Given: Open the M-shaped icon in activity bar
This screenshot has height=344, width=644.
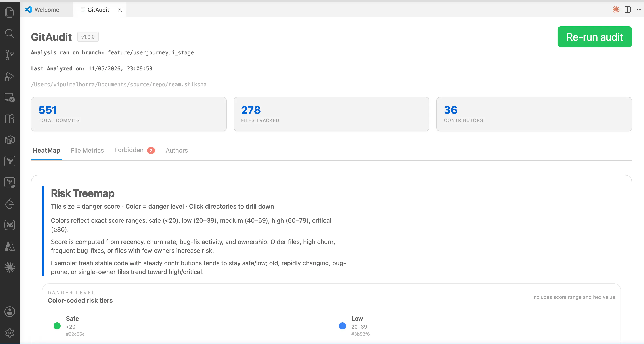Looking at the screenshot, I should tap(10, 225).
